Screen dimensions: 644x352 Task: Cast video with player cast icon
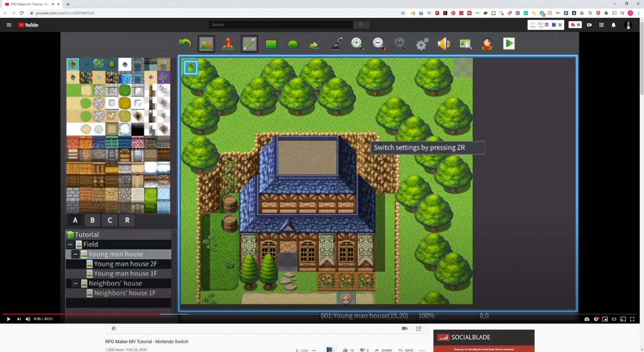coord(623,319)
